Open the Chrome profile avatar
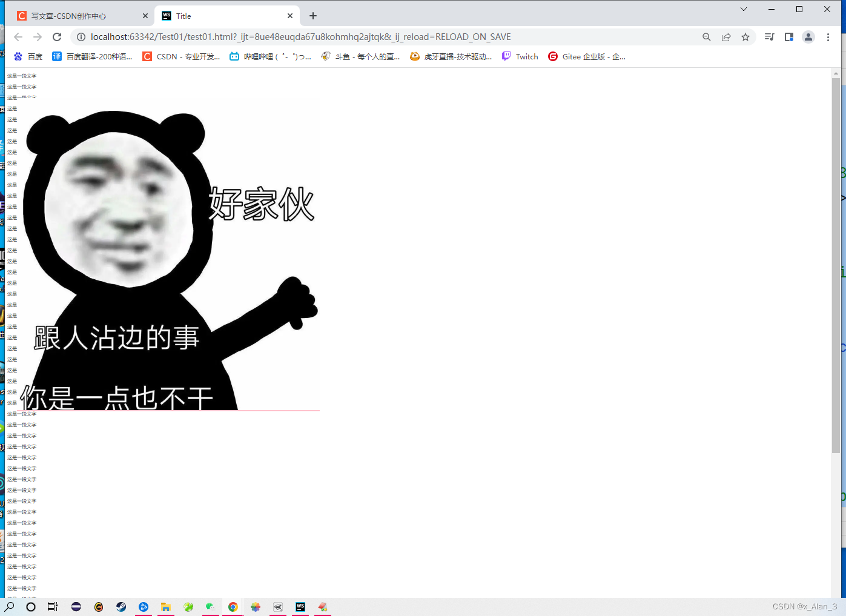846x616 pixels. (x=808, y=37)
